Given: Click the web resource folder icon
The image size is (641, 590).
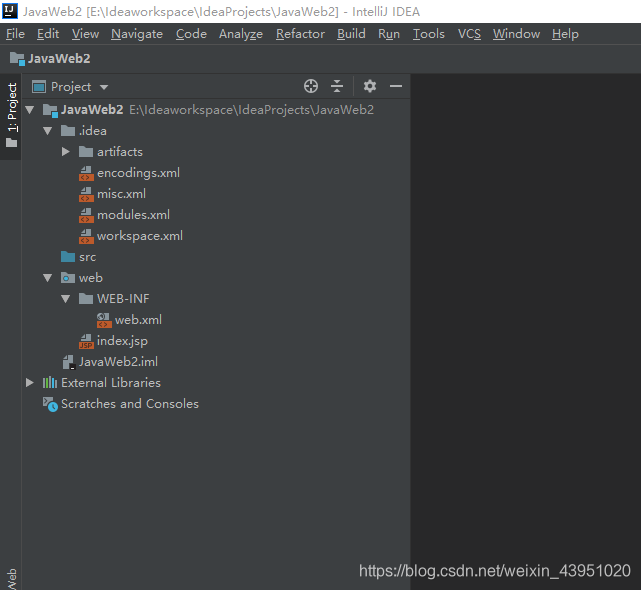Looking at the screenshot, I should 68,278.
